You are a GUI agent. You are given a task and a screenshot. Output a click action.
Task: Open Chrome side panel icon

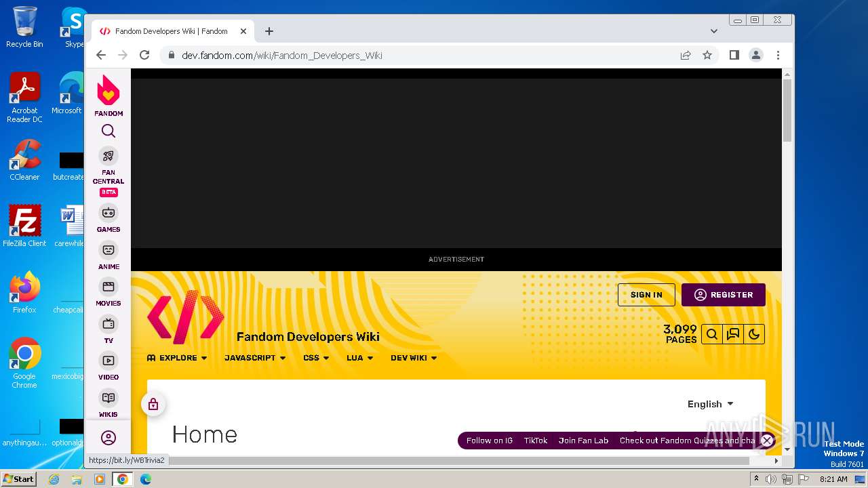[x=734, y=56]
